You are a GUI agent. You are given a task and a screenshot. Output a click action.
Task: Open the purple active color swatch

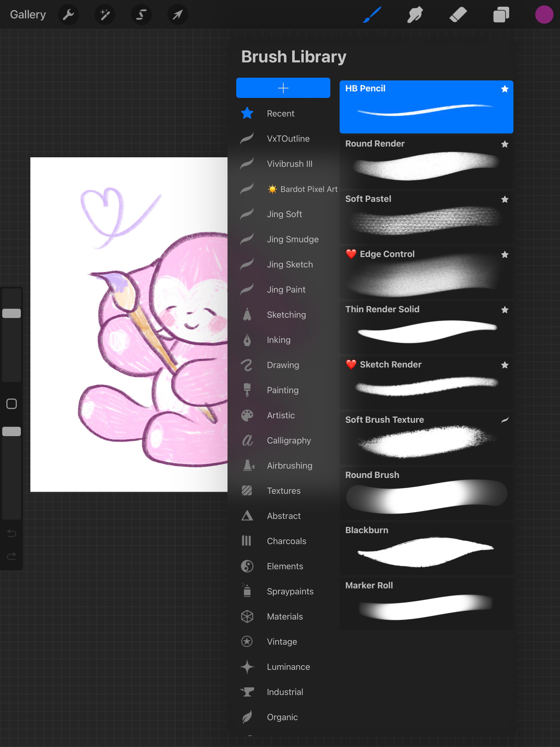pyautogui.click(x=544, y=15)
